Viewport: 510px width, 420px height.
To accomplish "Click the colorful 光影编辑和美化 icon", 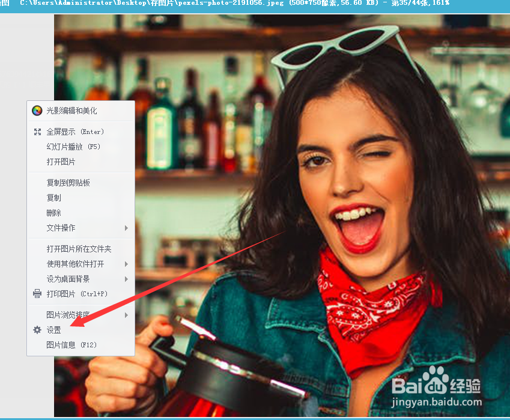I will coord(37,111).
